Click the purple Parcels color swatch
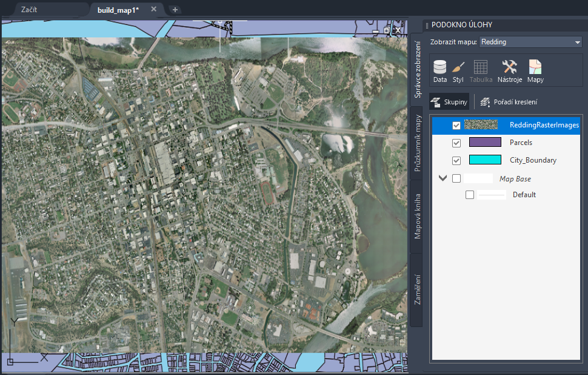The image size is (588, 375). click(x=485, y=142)
